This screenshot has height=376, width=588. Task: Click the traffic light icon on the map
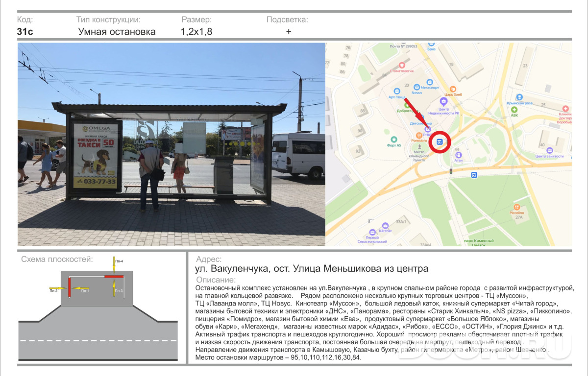(x=450, y=171)
